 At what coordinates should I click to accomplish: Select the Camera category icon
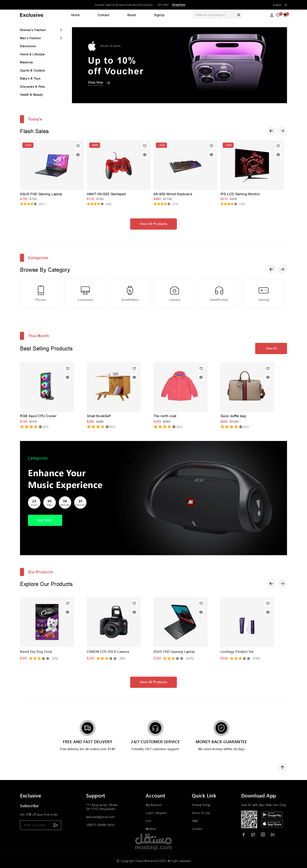pyautogui.click(x=174, y=290)
